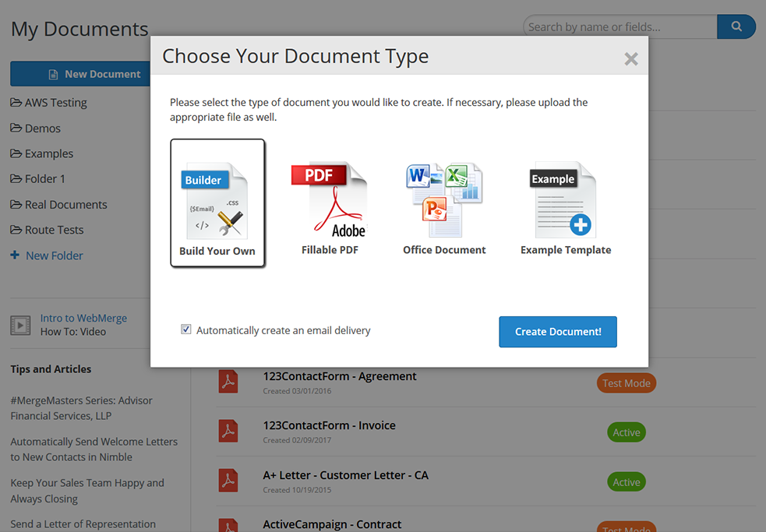766x532 pixels.
Task: Click PDF icon beside A+ Letter - Customer Letter
Action: (228, 481)
